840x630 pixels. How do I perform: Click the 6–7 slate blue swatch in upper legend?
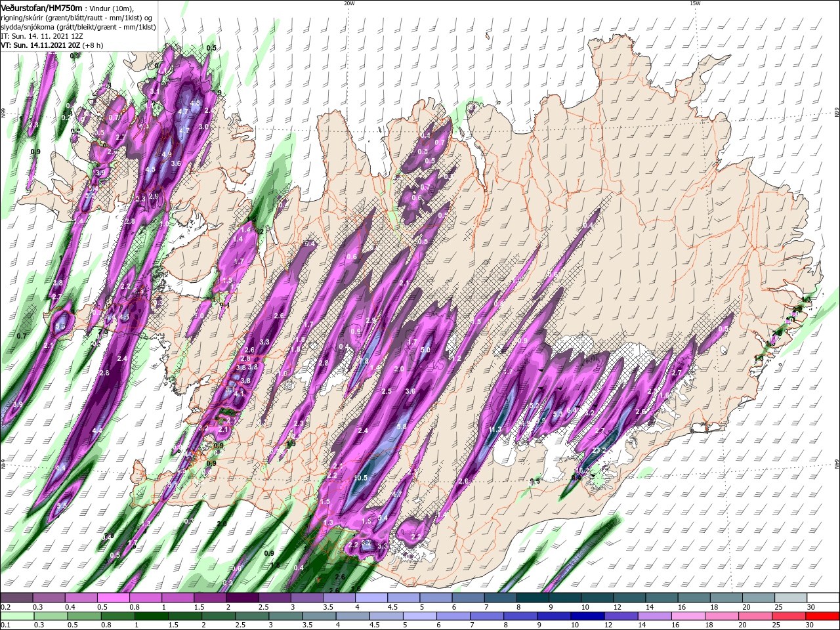point(469,598)
